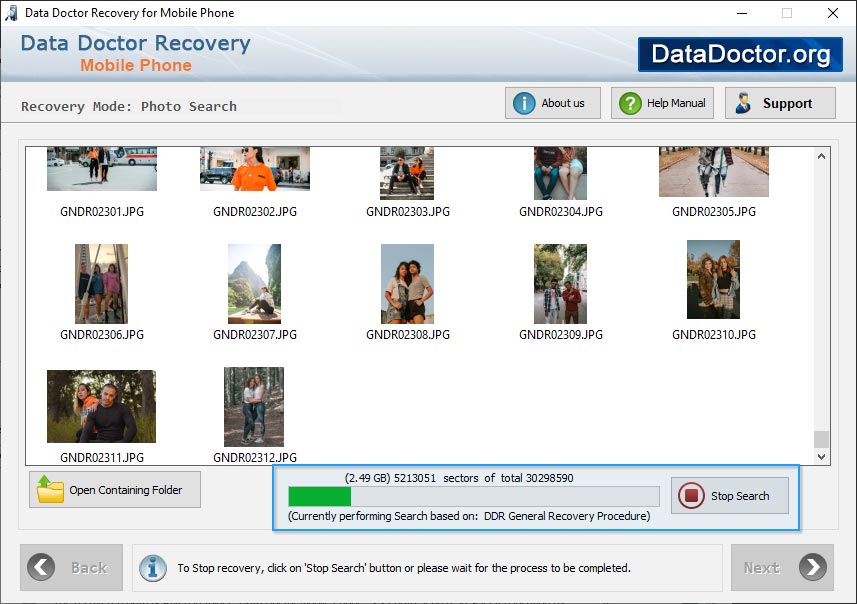Image resolution: width=857 pixels, height=604 pixels.
Task: Click the file name GNDR02312.JPG
Action: tap(255, 458)
